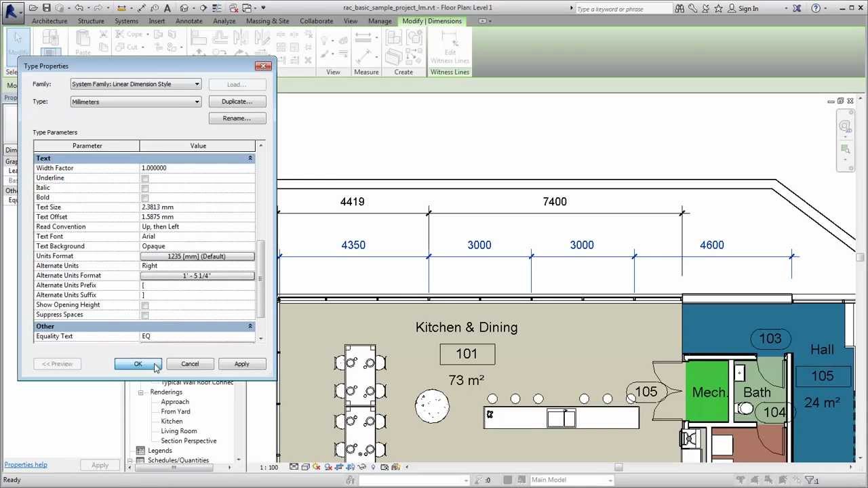This screenshot has width=868, height=488.
Task: Collapse the Other parameter group
Action: click(x=250, y=326)
